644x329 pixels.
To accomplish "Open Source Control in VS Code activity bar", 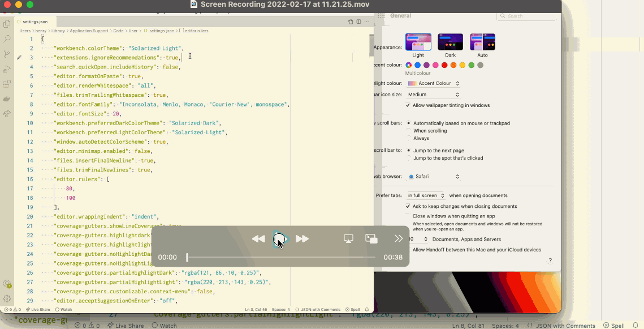I will [7, 54].
